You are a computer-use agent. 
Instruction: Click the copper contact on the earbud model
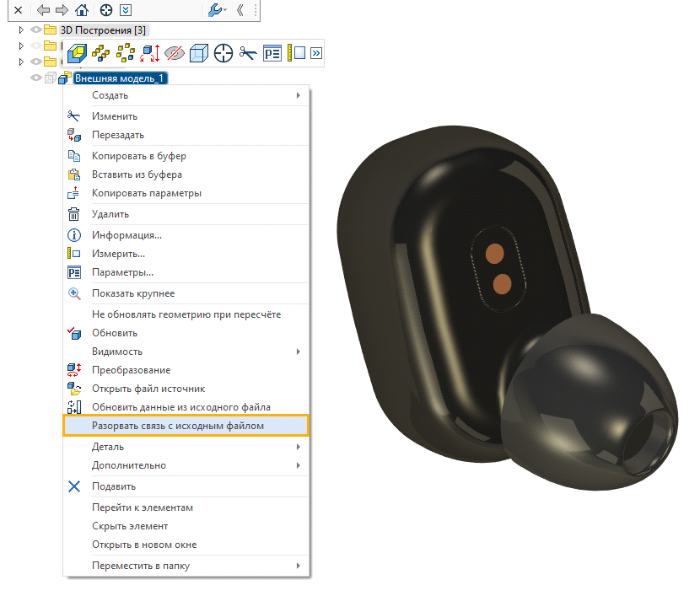point(497,252)
